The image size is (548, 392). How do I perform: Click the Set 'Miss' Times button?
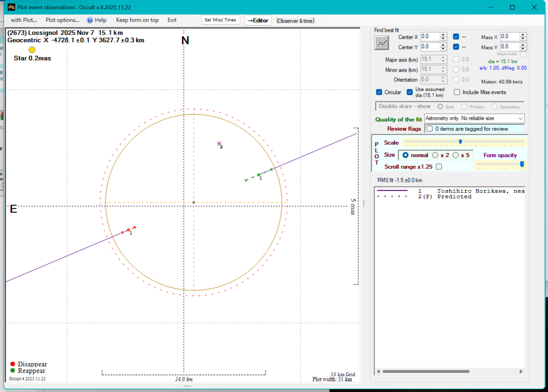(x=220, y=20)
